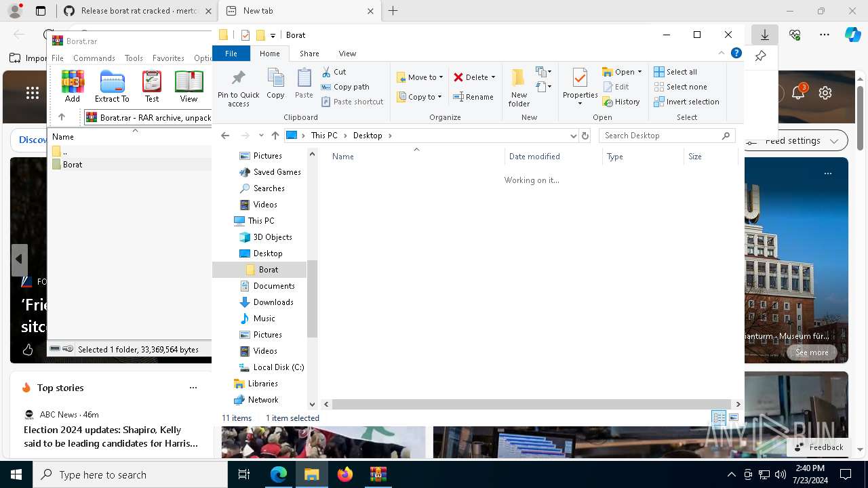The width and height of the screenshot is (868, 488).
Task: Switch to large icons view layout
Action: (x=734, y=418)
